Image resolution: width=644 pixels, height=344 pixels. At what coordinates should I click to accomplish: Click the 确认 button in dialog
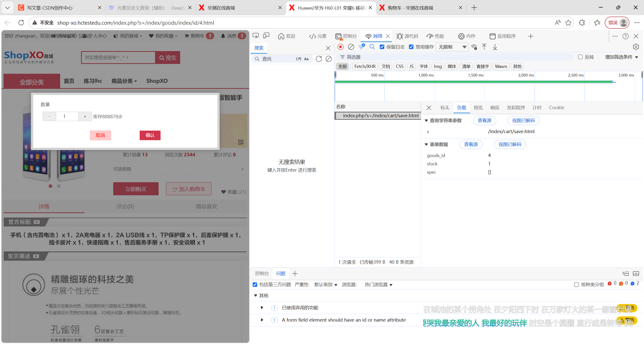point(150,135)
